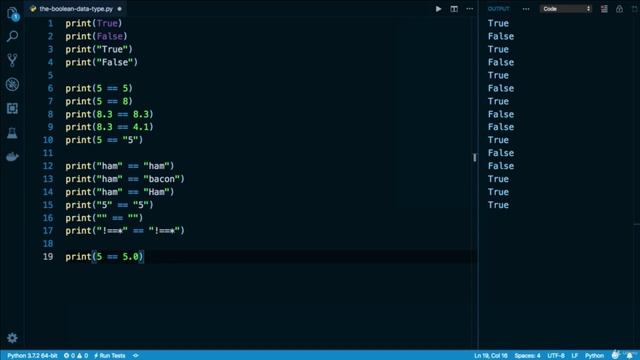Change language mode Python in status bar

[594, 356]
